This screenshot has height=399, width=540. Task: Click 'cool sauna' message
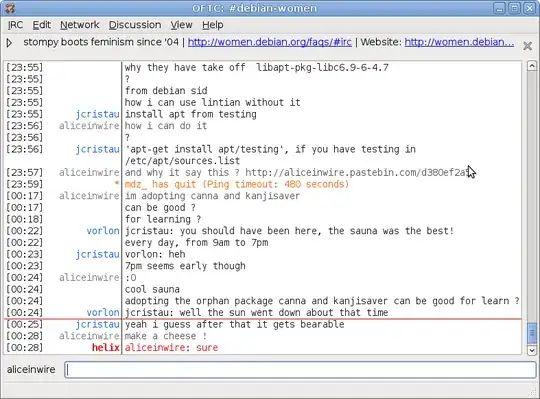(152, 289)
